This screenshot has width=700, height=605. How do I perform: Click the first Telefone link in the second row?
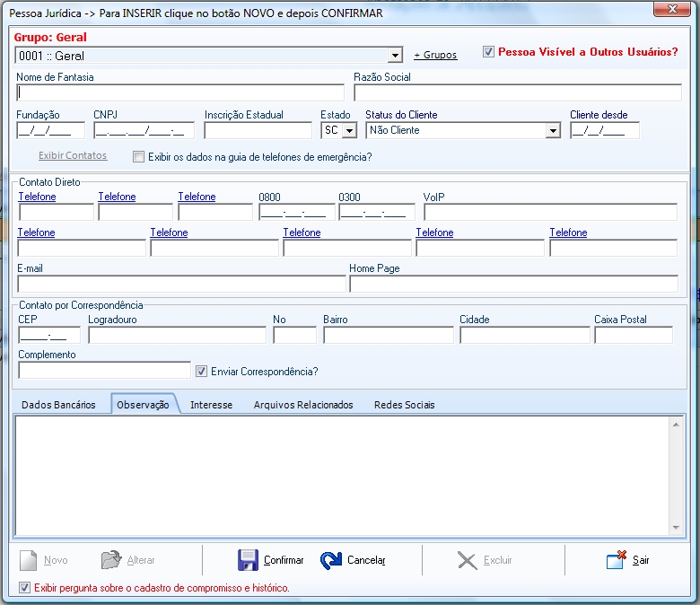(x=36, y=232)
